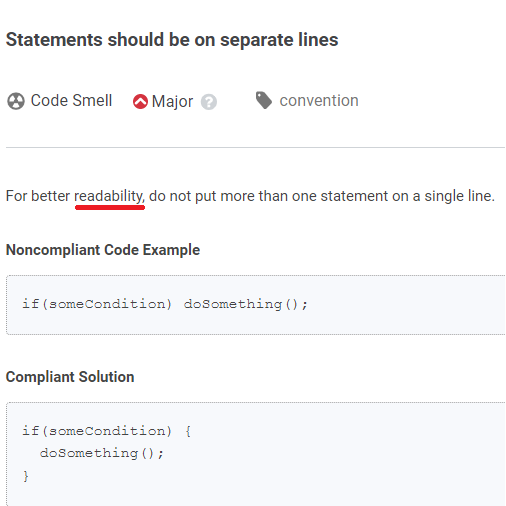The height and width of the screenshot is (506, 506).
Task: Click the indented doSomething(); line
Action: click(x=102, y=453)
